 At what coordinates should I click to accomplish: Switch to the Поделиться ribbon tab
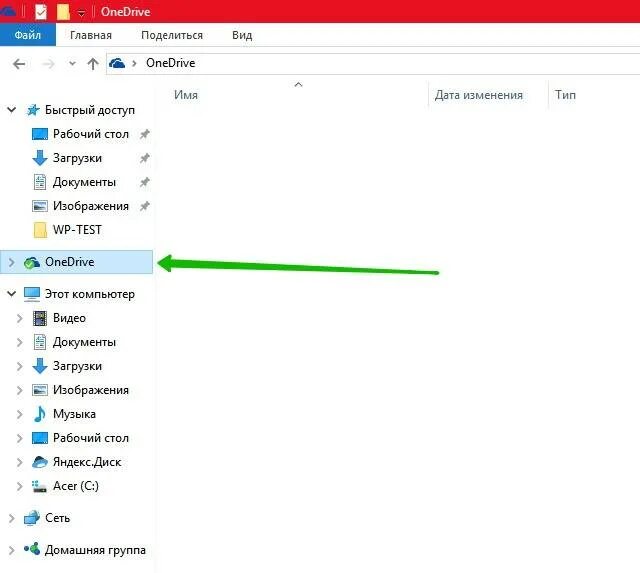(172, 35)
